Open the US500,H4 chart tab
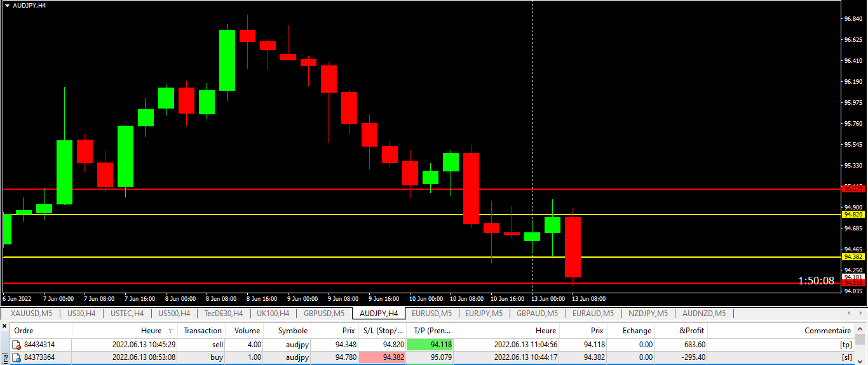This screenshot has width=868, height=365. [x=173, y=313]
